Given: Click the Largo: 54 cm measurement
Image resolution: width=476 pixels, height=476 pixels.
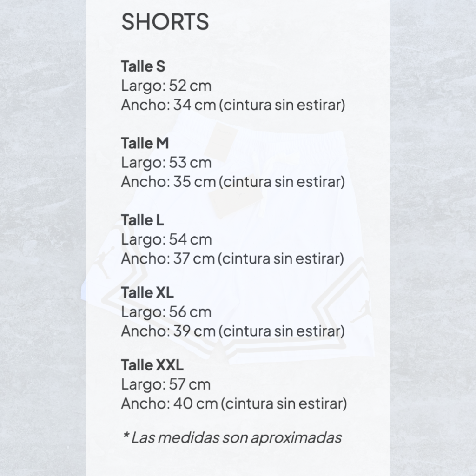Looking at the screenshot, I should pyautogui.click(x=166, y=239).
